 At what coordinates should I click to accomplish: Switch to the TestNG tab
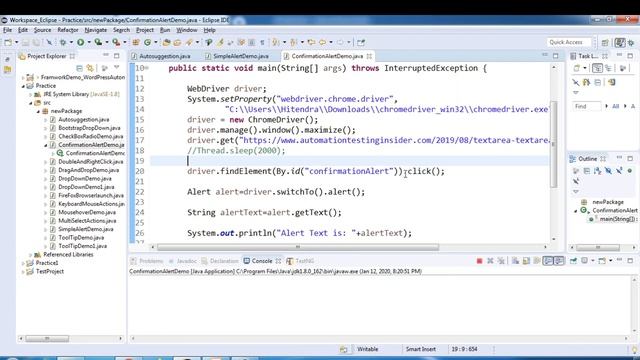pos(300,261)
